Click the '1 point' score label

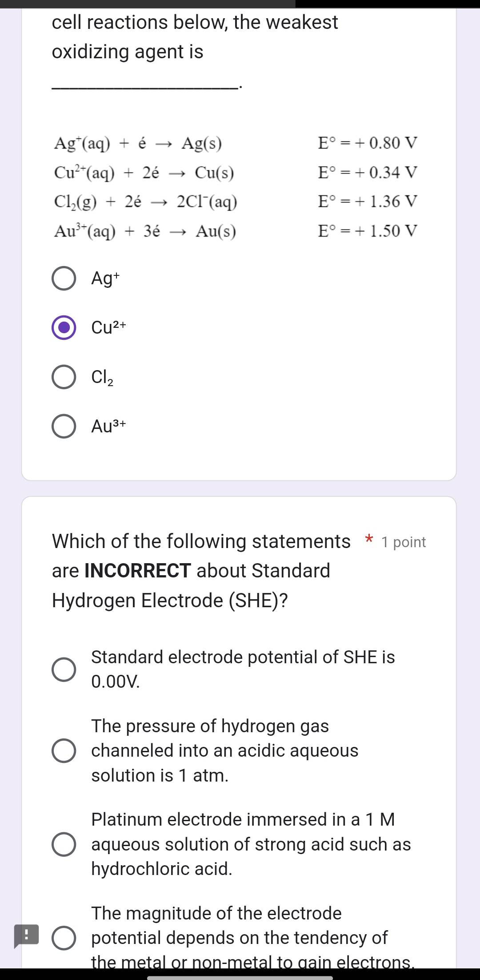coord(402,542)
